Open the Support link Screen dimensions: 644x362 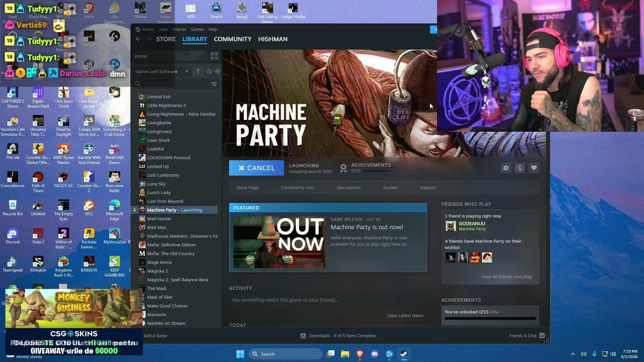pos(428,188)
